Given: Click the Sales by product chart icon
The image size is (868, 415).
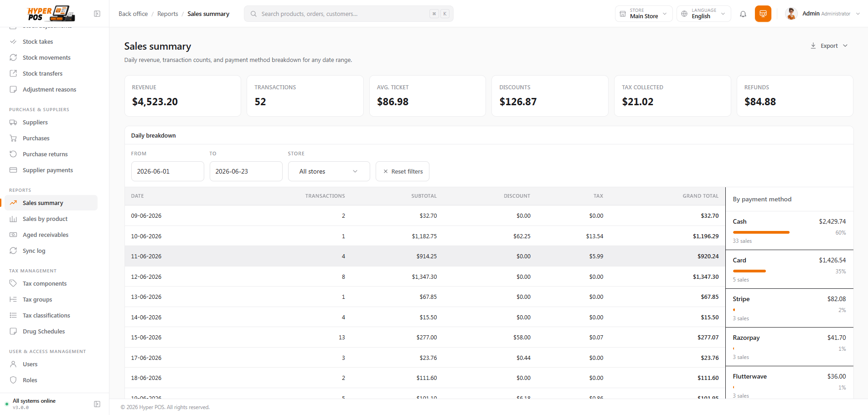Looking at the screenshot, I should tap(13, 219).
